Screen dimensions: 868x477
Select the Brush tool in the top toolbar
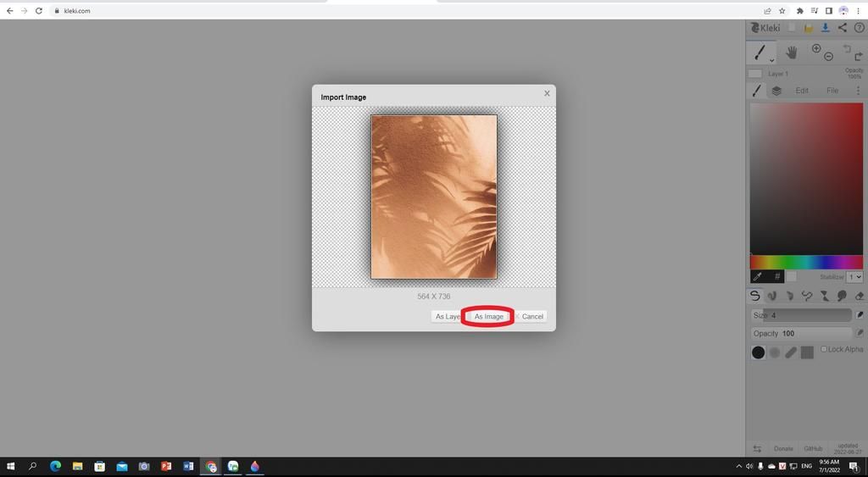(760, 53)
